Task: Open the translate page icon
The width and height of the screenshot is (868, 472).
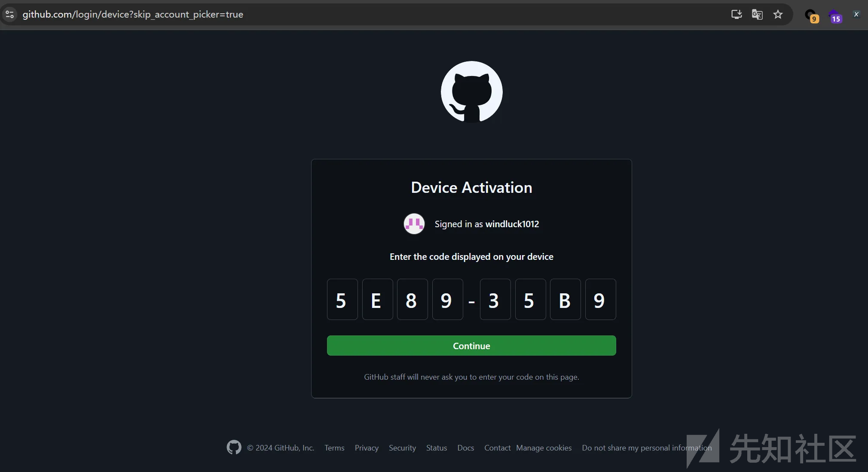Action: coord(757,14)
